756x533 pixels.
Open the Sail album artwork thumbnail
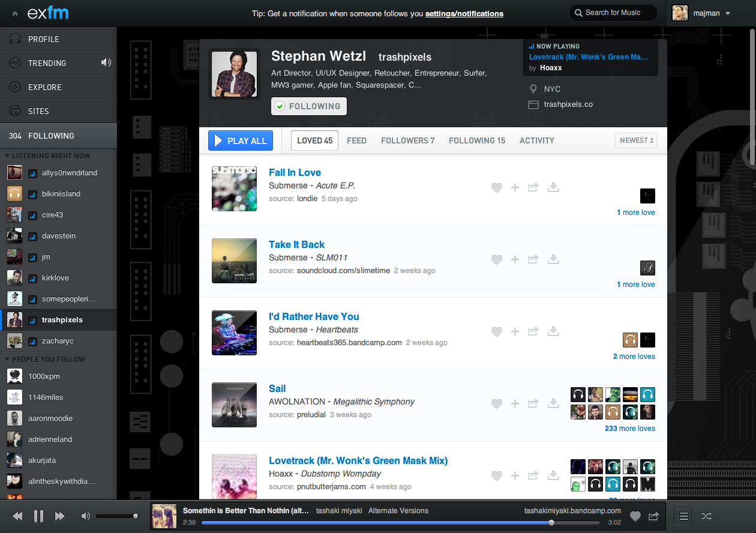pyautogui.click(x=234, y=405)
